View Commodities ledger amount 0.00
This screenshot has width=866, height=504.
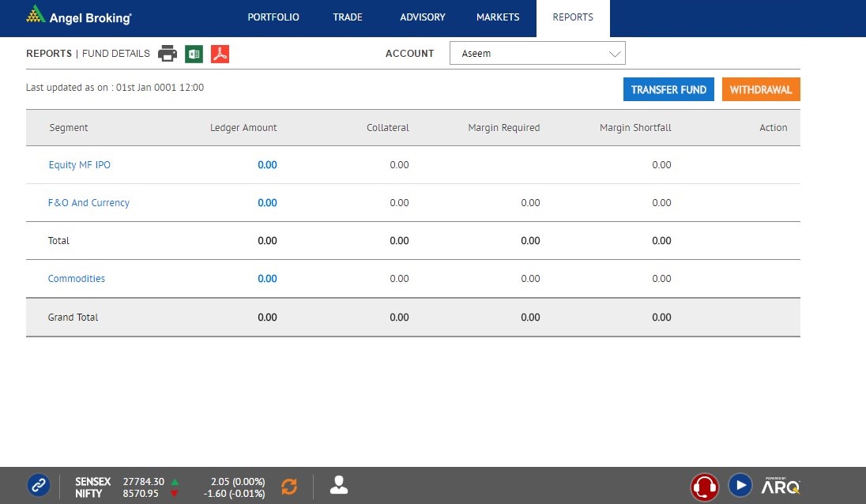[267, 279]
